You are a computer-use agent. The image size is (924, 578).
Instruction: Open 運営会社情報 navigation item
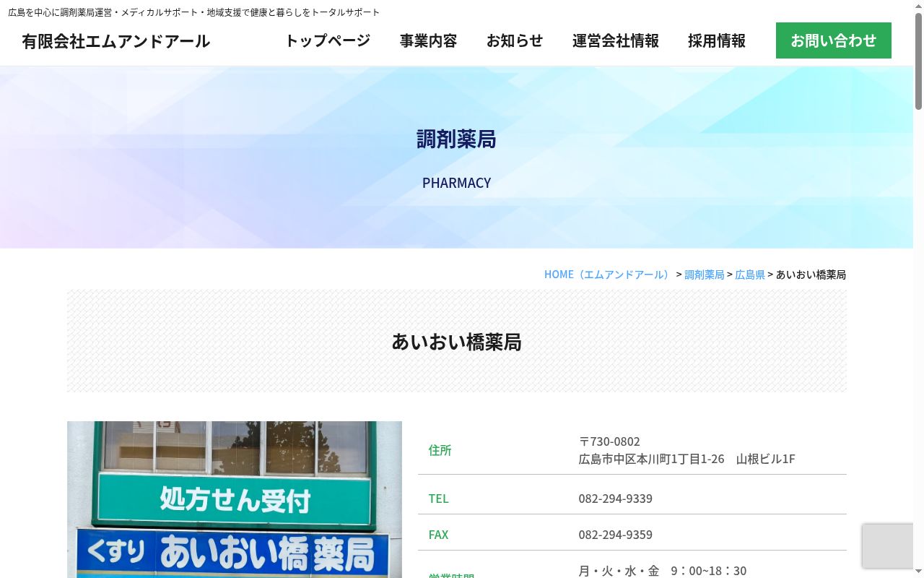[616, 40]
